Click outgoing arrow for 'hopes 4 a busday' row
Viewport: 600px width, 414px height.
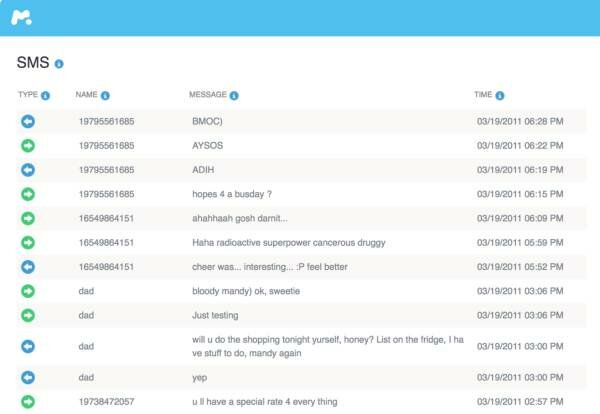tap(28, 194)
